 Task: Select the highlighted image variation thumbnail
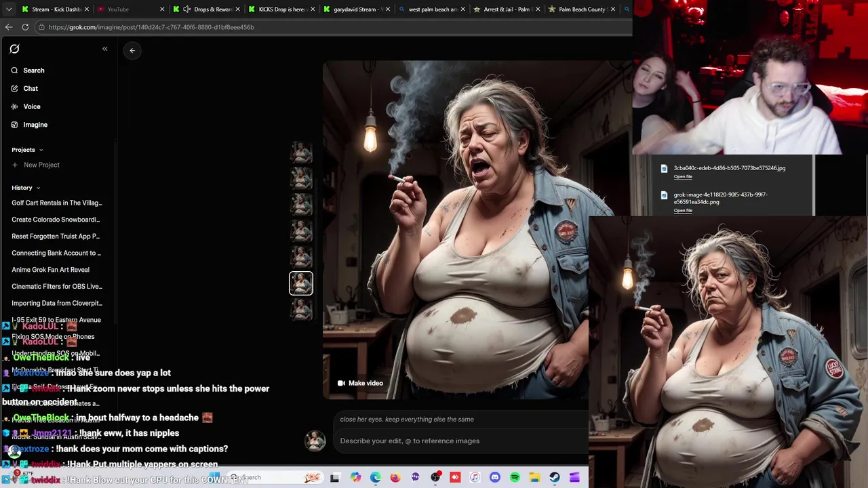click(301, 283)
